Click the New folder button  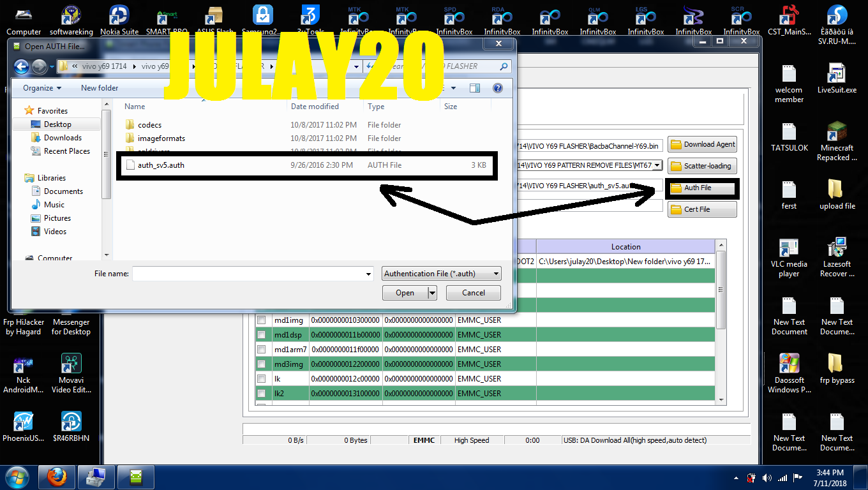100,88
